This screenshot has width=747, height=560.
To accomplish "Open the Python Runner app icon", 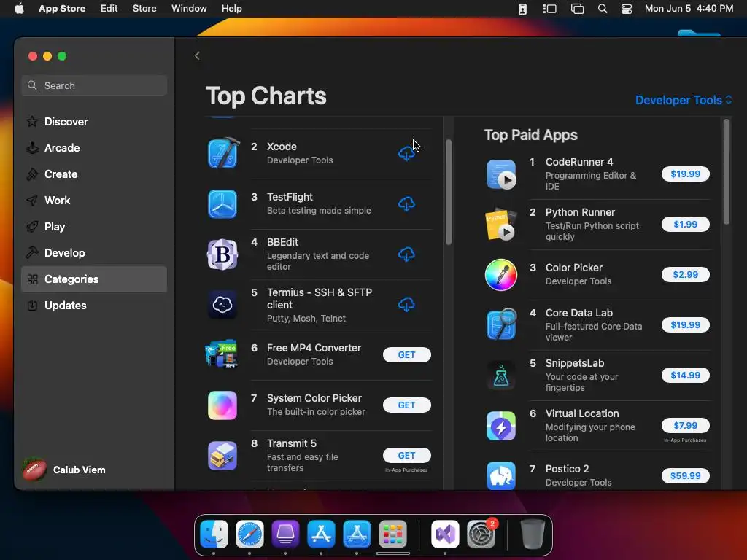I will 500,225.
